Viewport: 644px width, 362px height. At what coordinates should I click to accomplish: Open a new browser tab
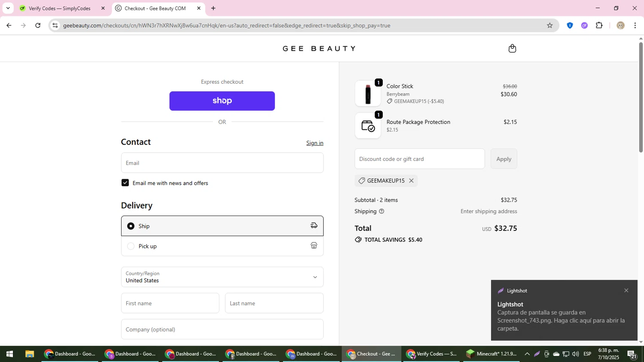(x=213, y=8)
